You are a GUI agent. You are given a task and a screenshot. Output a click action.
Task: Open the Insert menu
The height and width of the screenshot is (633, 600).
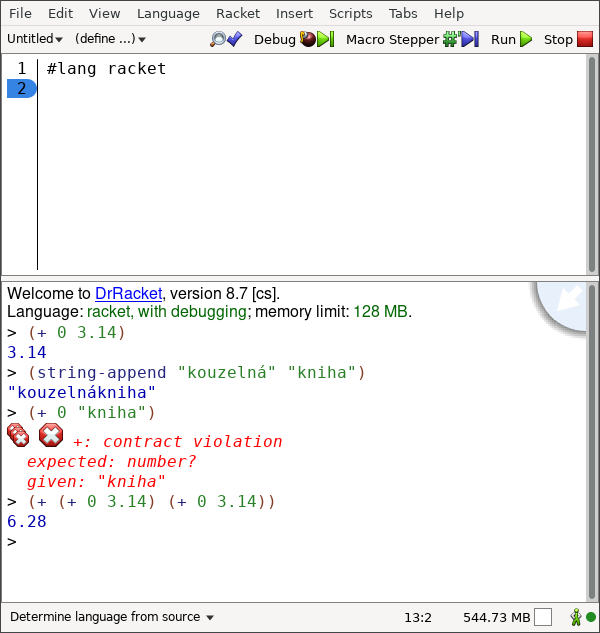tap(294, 13)
